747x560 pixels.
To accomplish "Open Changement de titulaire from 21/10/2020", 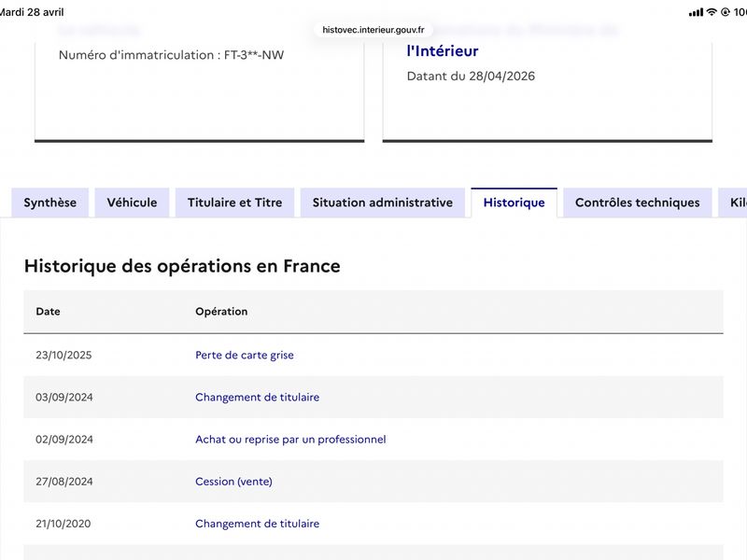I will pyautogui.click(x=258, y=524).
